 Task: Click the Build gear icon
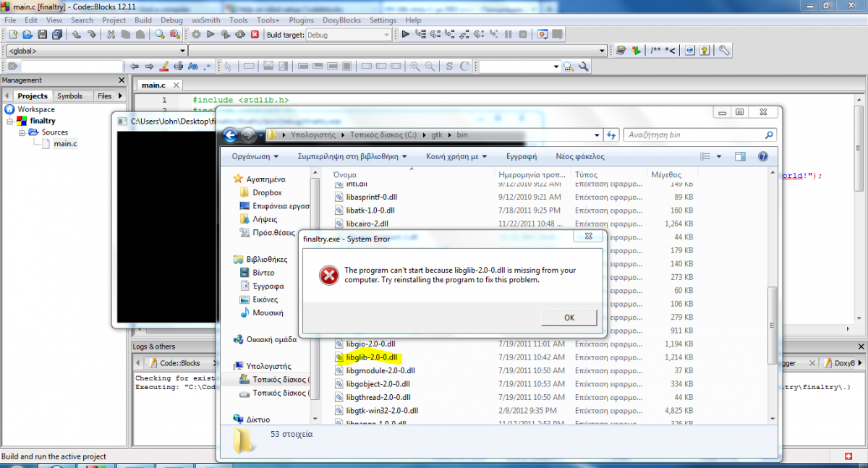tap(196, 34)
